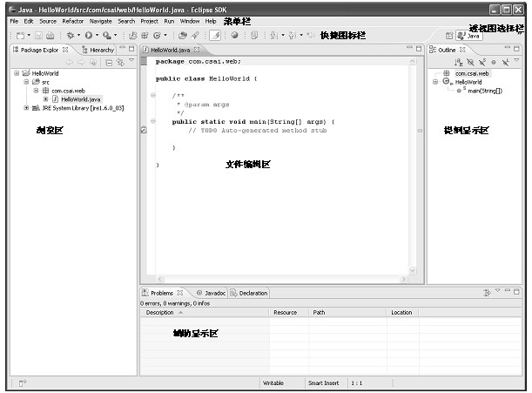Viewport: 532px width, 393px height.
Task: Open the Edit menu
Action: click(x=29, y=21)
